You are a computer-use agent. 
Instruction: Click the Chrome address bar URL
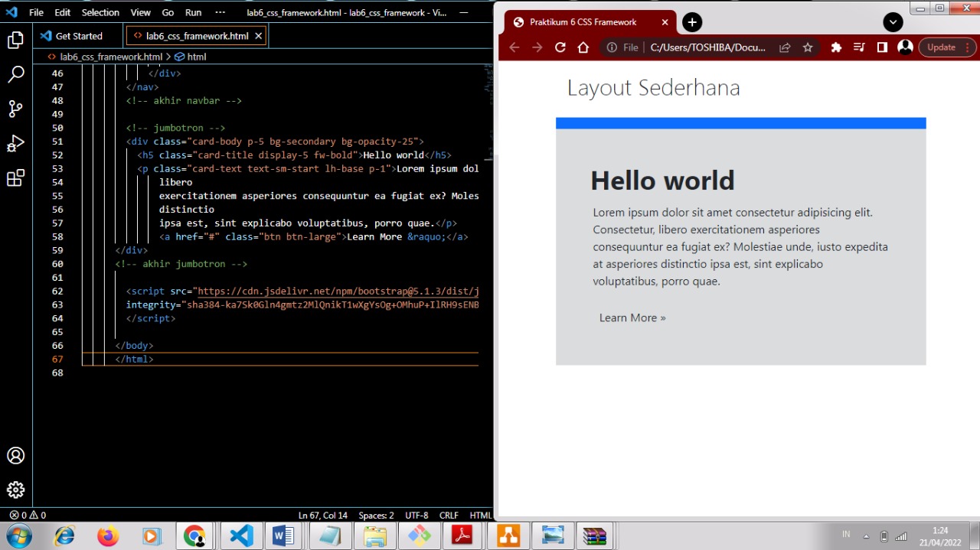(707, 47)
